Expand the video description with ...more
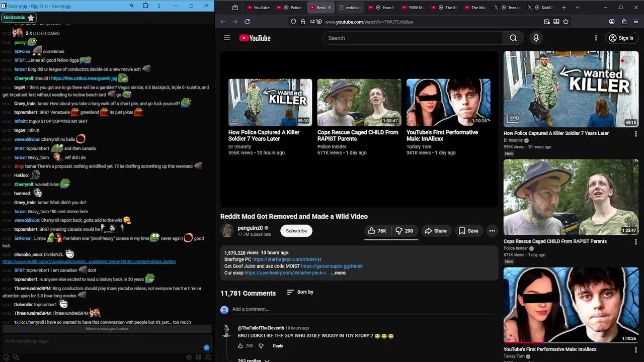Image resolution: width=644 pixels, height=362 pixels. click(x=338, y=273)
